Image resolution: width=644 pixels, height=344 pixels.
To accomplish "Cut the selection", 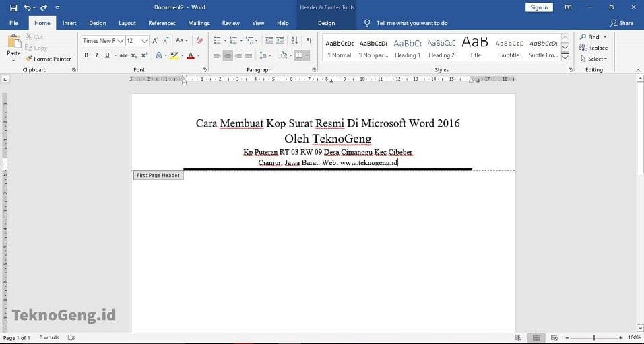I will pyautogui.click(x=34, y=37).
